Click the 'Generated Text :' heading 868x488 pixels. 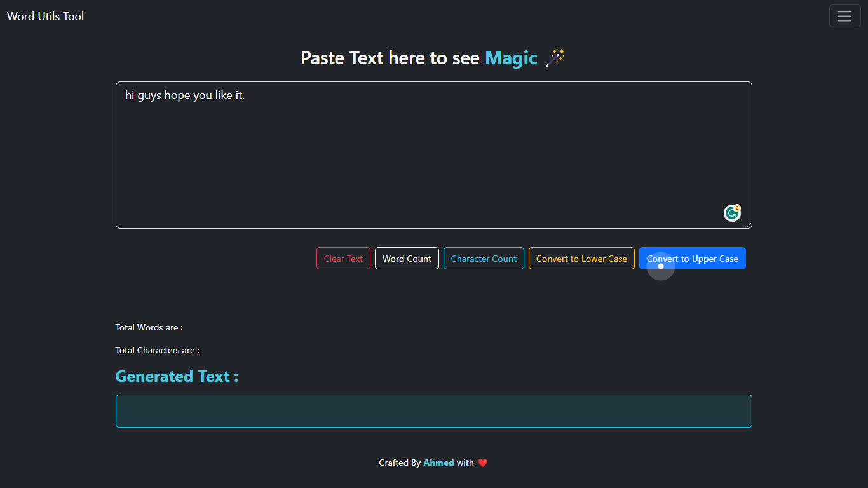click(x=177, y=376)
